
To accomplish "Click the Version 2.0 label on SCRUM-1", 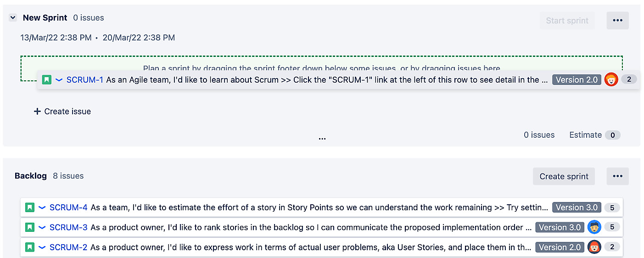I will point(577,79).
